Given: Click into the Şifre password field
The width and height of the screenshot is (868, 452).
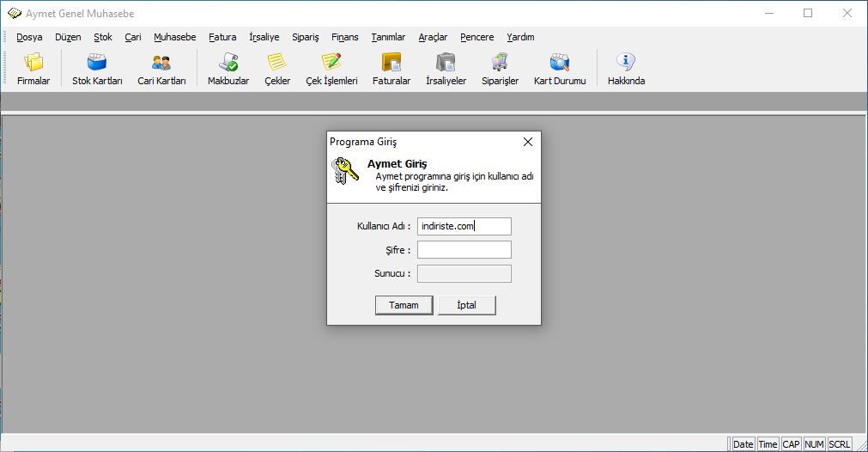Looking at the screenshot, I should [464, 250].
